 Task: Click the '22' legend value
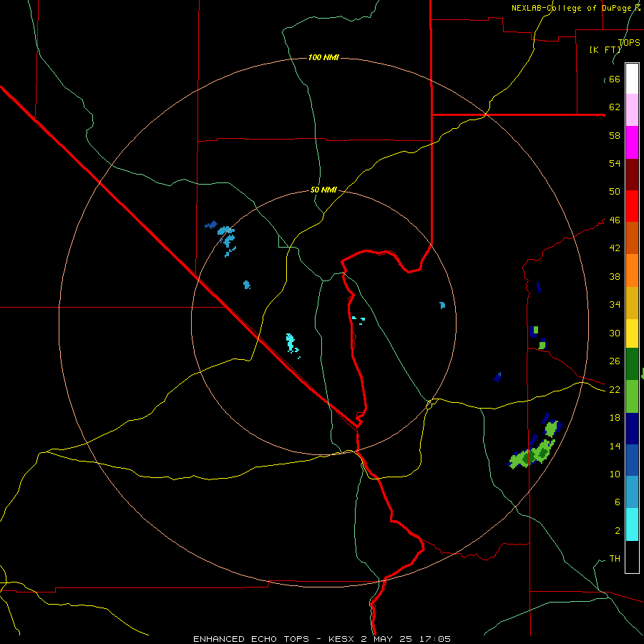[615, 389]
